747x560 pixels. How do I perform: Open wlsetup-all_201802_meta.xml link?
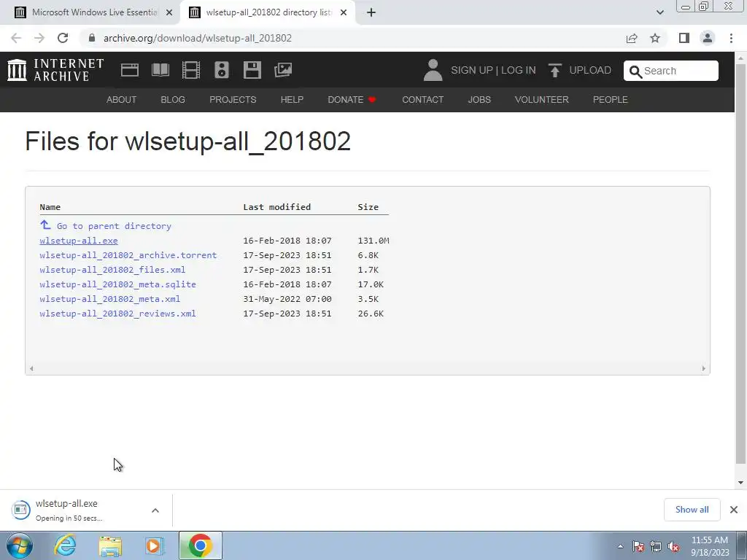110,299
